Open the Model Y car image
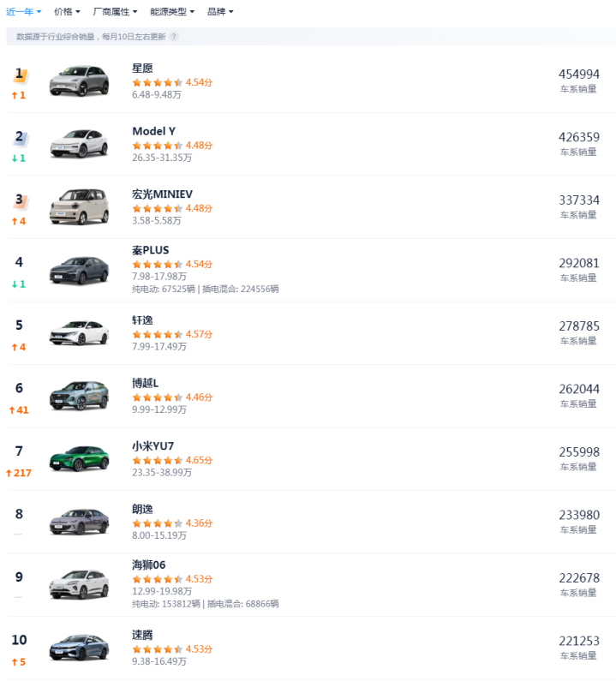The width and height of the screenshot is (616, 681). (79, 144)
